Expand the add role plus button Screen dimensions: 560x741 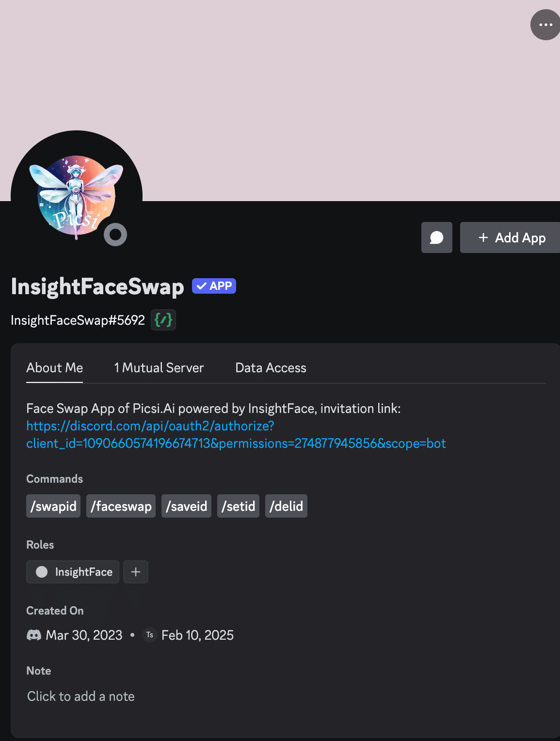136,572
